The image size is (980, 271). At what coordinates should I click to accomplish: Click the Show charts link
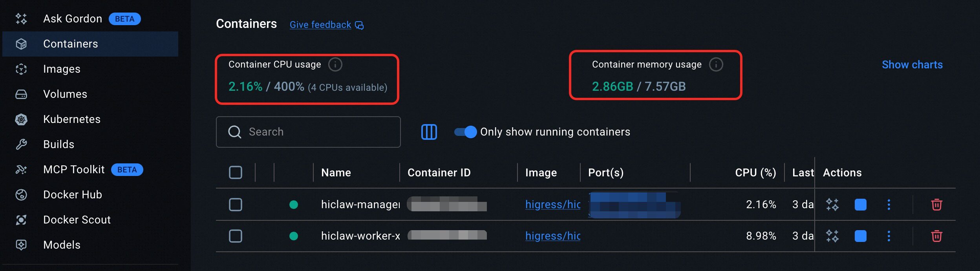pyautogui.click(x=912, y=65)
